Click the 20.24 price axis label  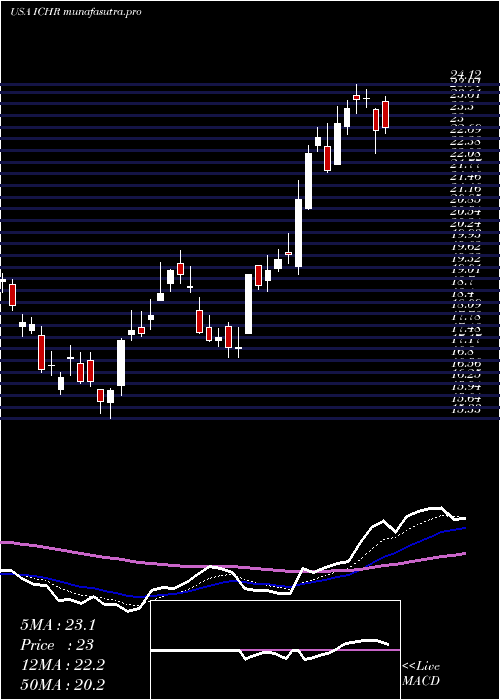465,224
